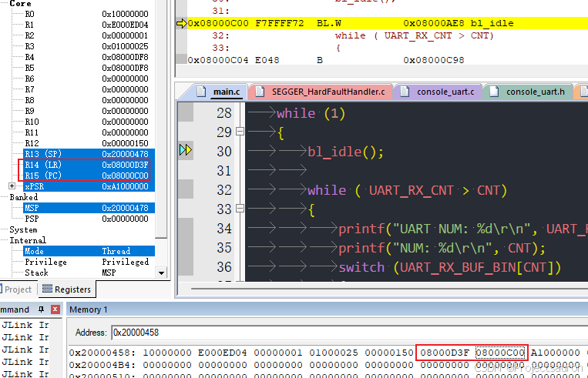The width and height of the screenshot is (588, 378).
Task: Click the current-line arrow at line 30
Action: 185,151
